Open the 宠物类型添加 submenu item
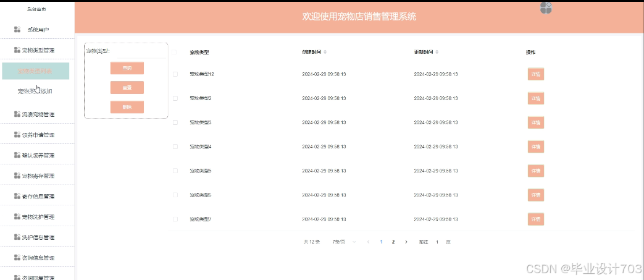 (x=35, y=91)
